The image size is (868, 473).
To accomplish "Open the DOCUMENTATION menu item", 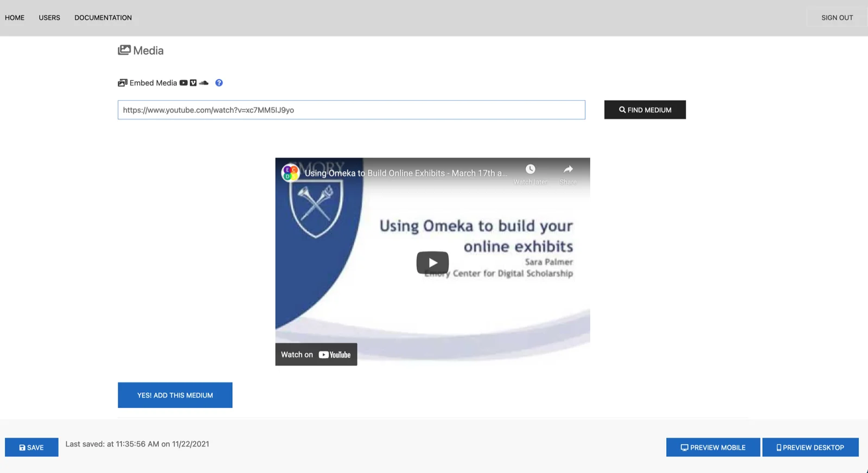I will 103,18.
